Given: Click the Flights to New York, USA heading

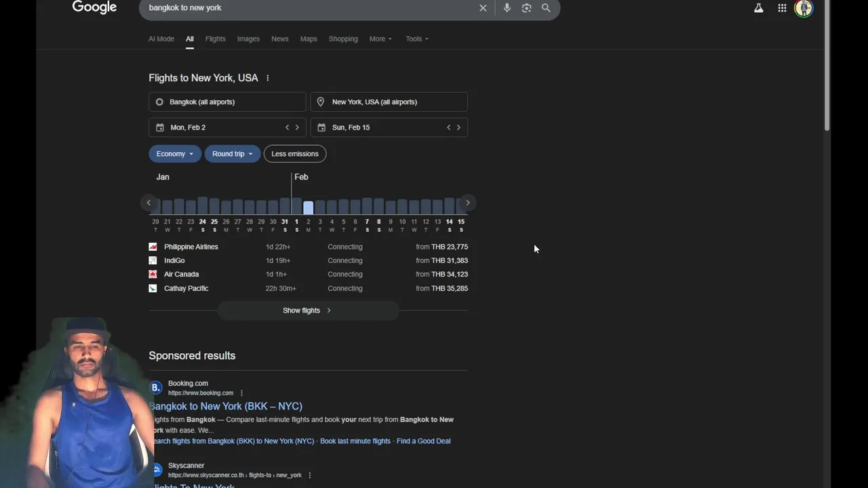Looking at the screenshot, I should pos(203,78).
